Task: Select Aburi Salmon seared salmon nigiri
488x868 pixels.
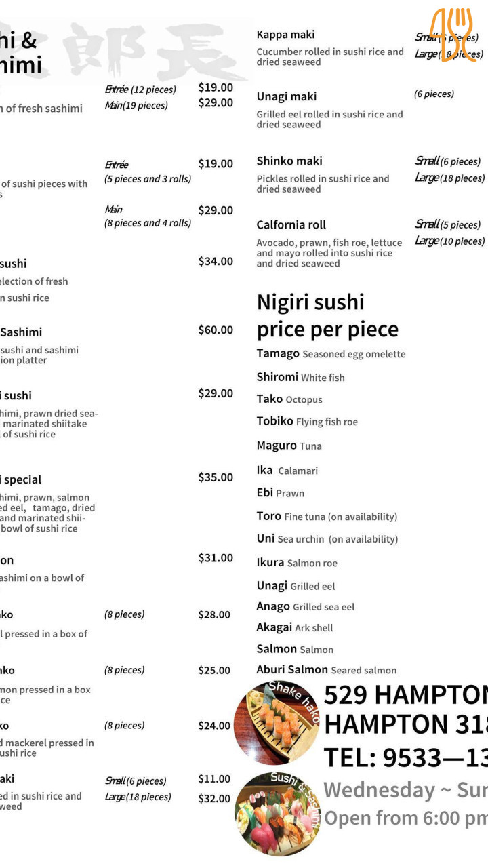Action: click(x=326, y=669)
